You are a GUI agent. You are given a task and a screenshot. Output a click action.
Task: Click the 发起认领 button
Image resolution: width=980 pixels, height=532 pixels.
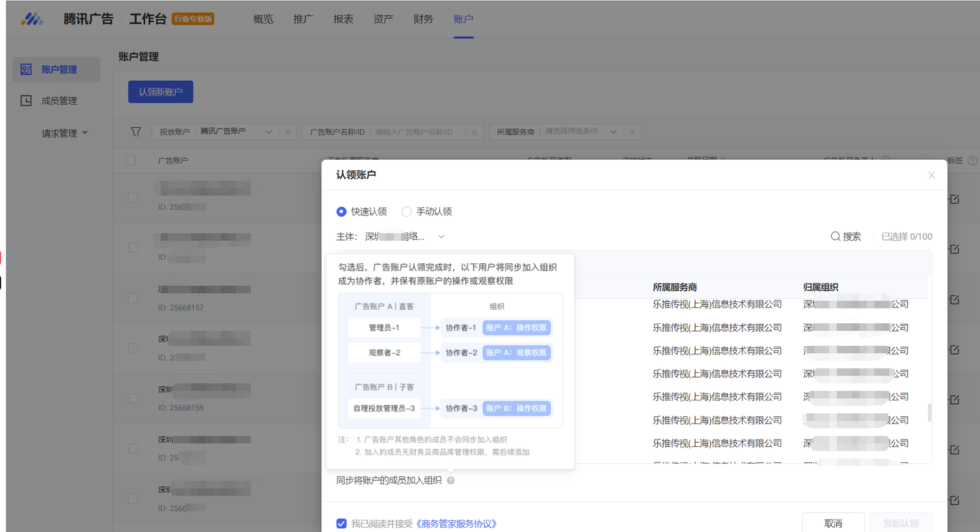(901, 523)
